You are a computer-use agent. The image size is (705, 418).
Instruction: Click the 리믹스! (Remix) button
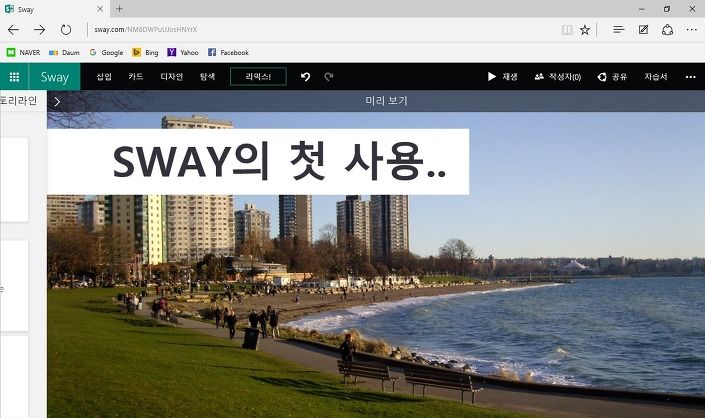[258, 77]
